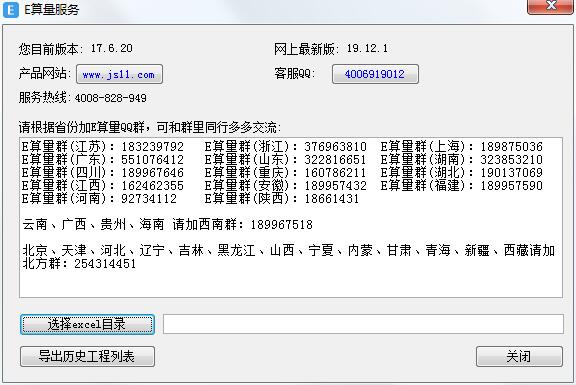Click the current version text 17.6.20
Screen dimensions: 576x385
[112, 48]
